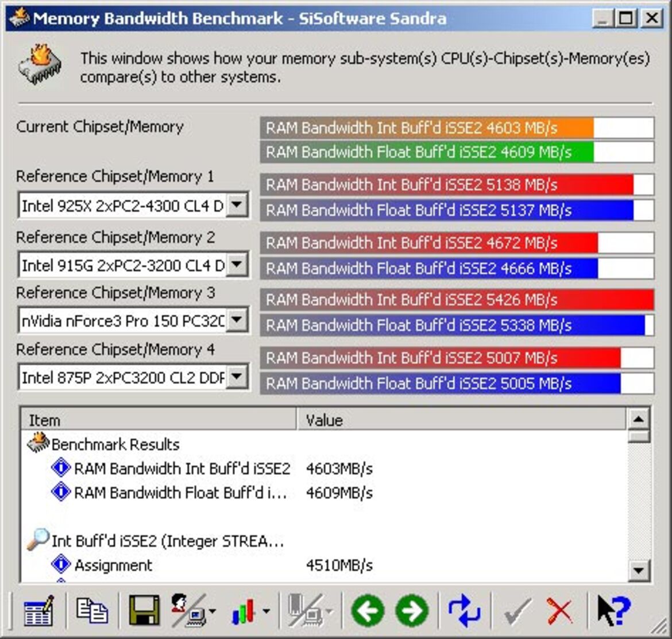672x639 pixels.
Task: Click the blue Float 5137 MB/s bar
Action: point(447,210)
